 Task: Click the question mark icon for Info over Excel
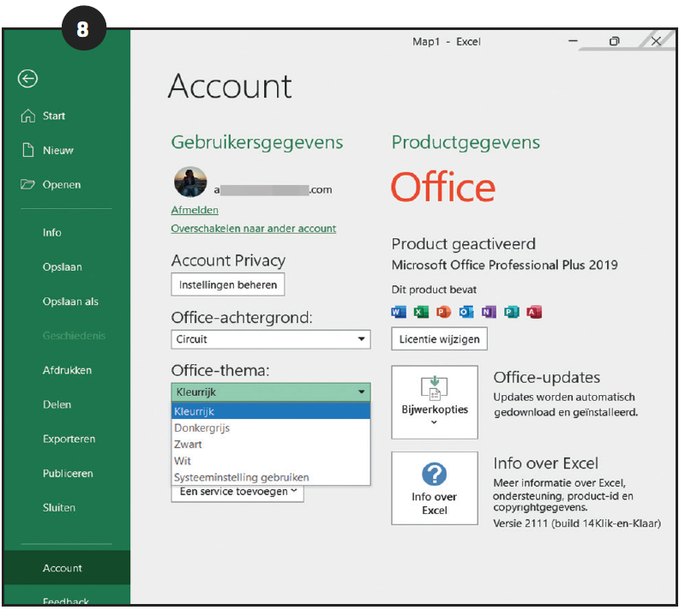(435, 474)
